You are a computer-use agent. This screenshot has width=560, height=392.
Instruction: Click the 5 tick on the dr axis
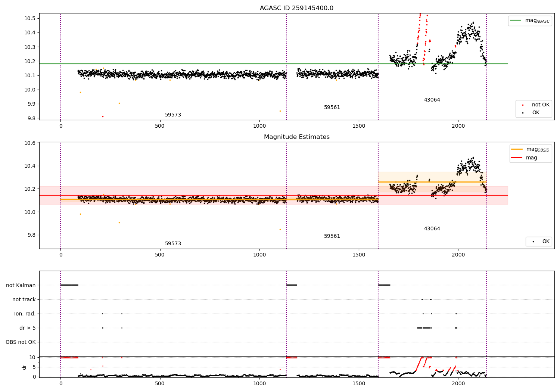pos(34,367)
